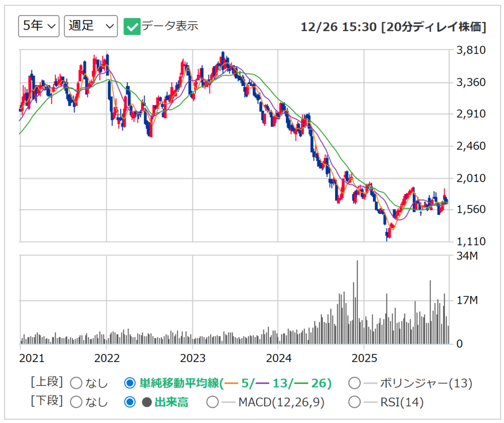504x423 pixels.
Task: Select the 上段 なし radio button
Action: [76, 383]
